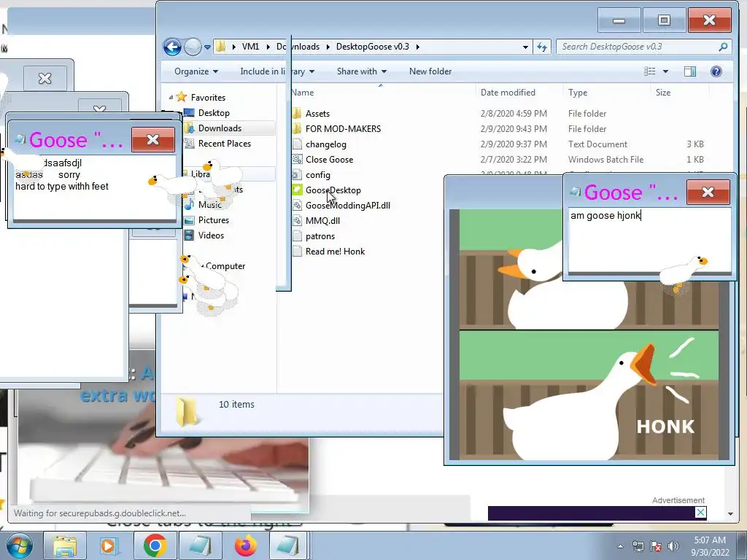Click the Explorer Forward navigation arrow
747x560 pixels.
pos(193,47)
